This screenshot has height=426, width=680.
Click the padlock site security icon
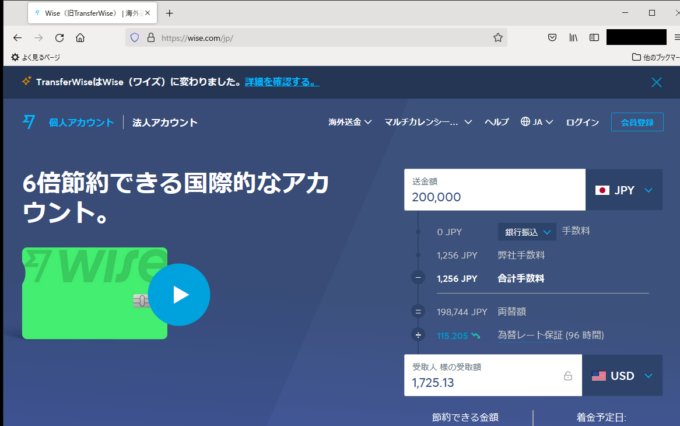pyautogui.click(x=151, y=38)
